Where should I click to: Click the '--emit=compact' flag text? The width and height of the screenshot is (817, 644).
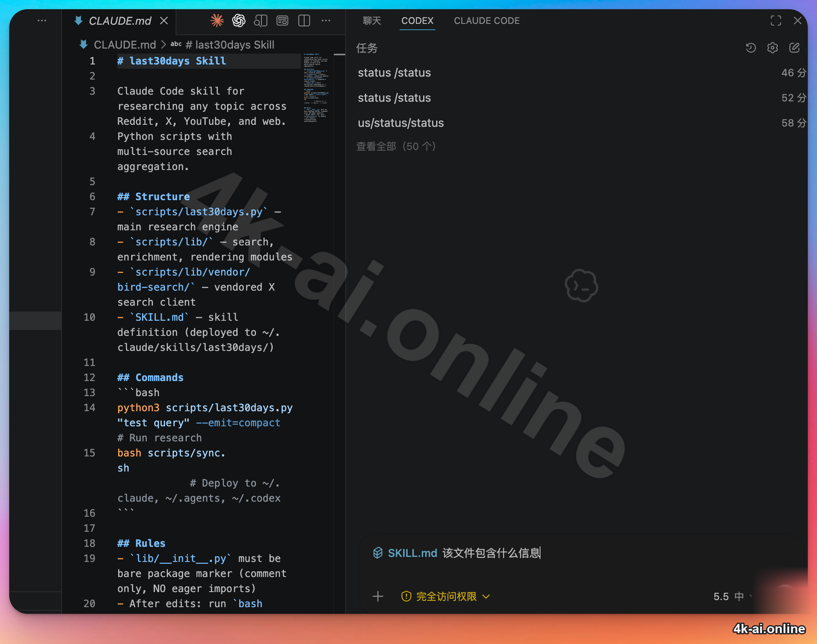point(238,423)
